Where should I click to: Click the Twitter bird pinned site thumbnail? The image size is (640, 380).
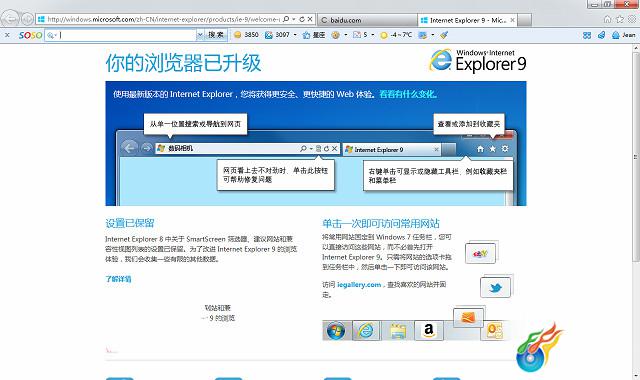pyautogui.click(x=496, y=288)
